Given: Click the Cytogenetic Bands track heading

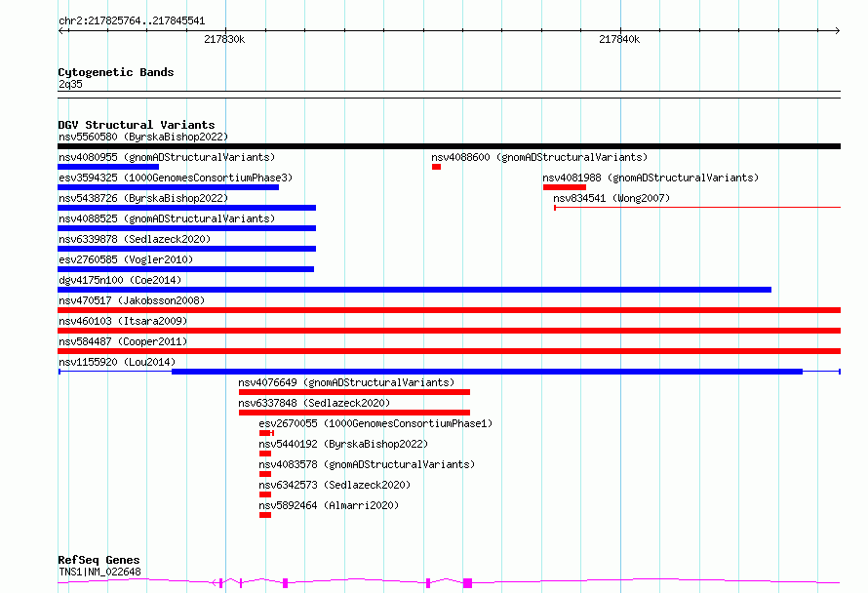Looking at the screenshot, I should pyautogui.click(x=116, y=72).
